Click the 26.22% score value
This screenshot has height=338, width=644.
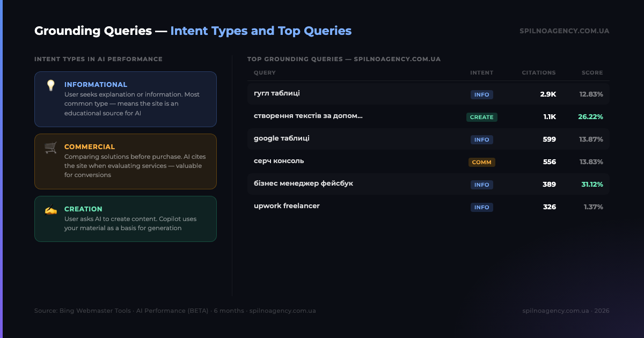click(x=590, y=117)
